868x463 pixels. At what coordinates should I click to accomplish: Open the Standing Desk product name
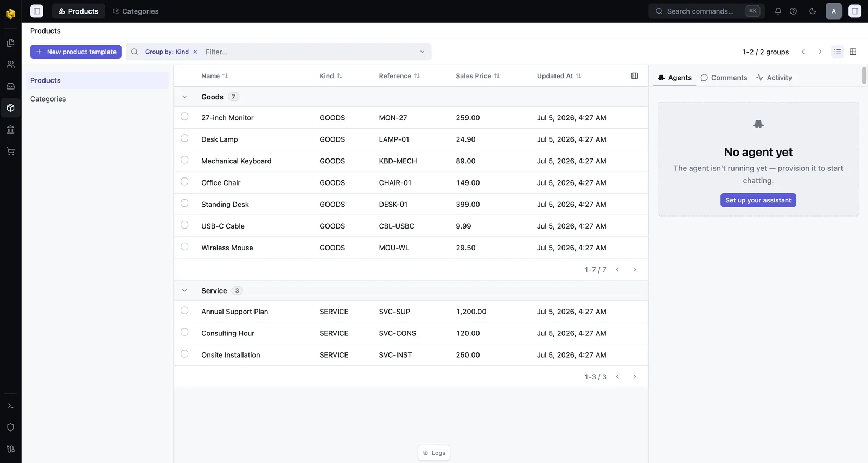tap(225, 205)
